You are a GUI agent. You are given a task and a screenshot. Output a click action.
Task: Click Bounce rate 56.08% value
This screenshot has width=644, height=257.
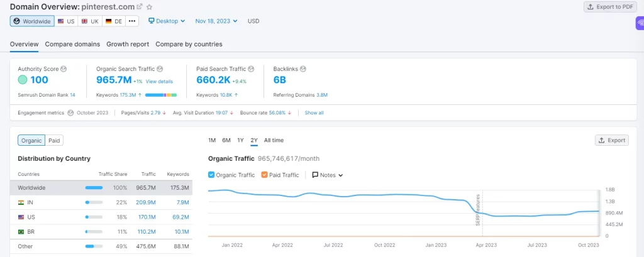tap(277, 112)
